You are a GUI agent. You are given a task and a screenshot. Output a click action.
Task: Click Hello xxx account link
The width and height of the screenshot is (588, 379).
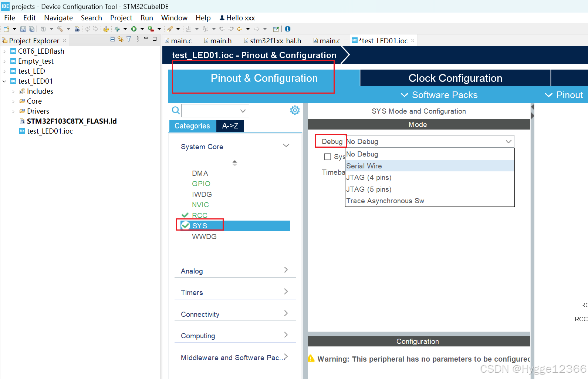[x=237, y=18]
